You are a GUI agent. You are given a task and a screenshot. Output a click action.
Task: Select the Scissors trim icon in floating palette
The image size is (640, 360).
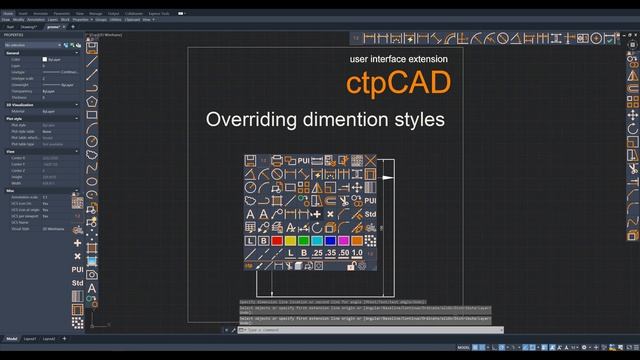(x=344, y=201)
